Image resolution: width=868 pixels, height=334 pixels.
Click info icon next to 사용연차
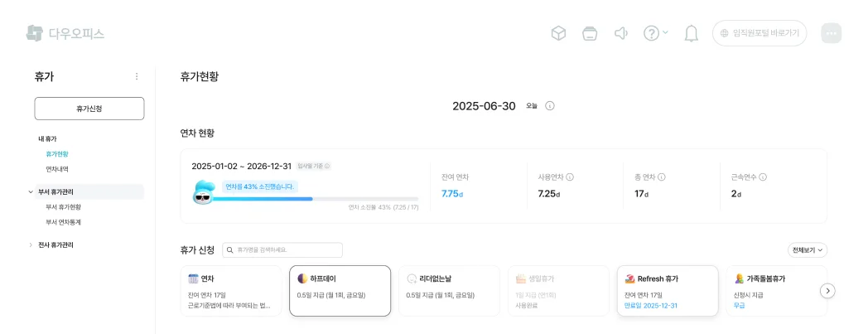[x=571, y=177]
